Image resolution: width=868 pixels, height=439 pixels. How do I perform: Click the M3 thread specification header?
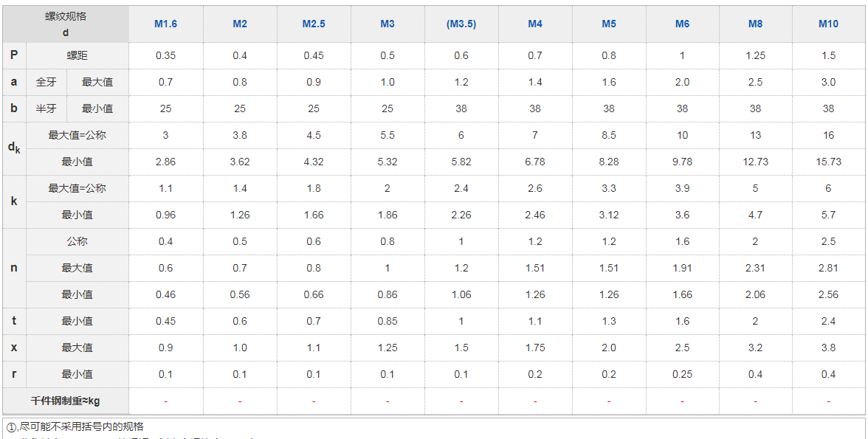(387, 24)
